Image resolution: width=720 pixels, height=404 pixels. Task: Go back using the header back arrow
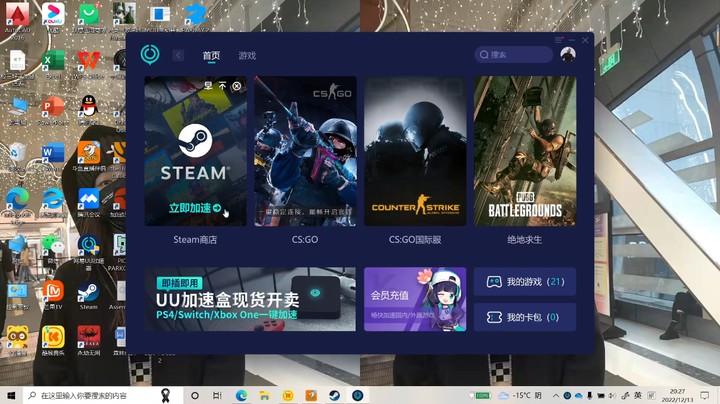178,56
